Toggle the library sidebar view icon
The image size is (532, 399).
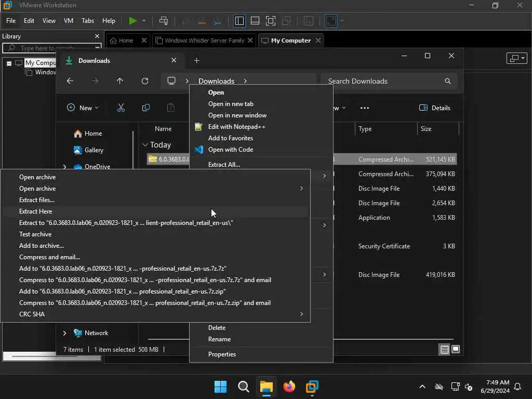tap(239, 21)
